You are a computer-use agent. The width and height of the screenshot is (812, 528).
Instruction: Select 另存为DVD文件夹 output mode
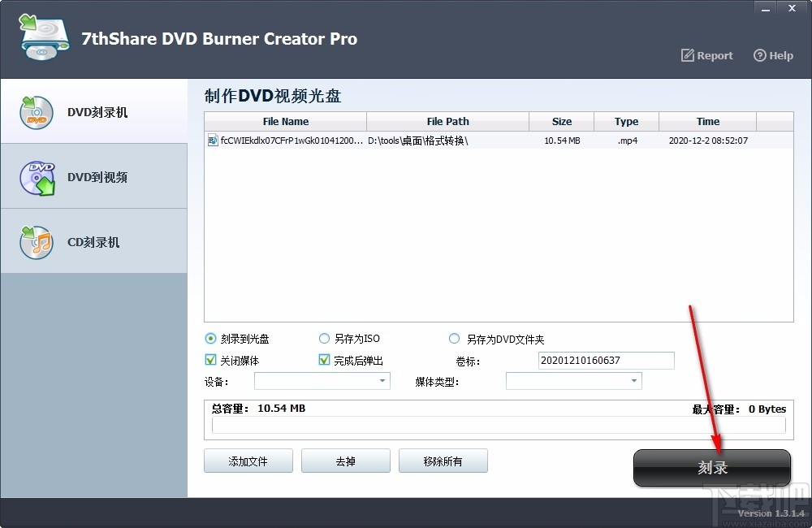pos(454,338)
